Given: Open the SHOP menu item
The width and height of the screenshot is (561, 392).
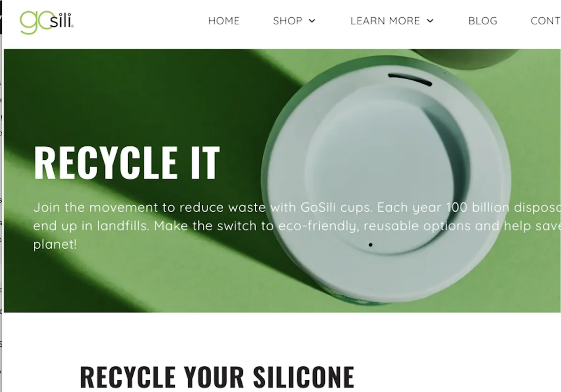Looking at the screenshot, I should [288, 21].
